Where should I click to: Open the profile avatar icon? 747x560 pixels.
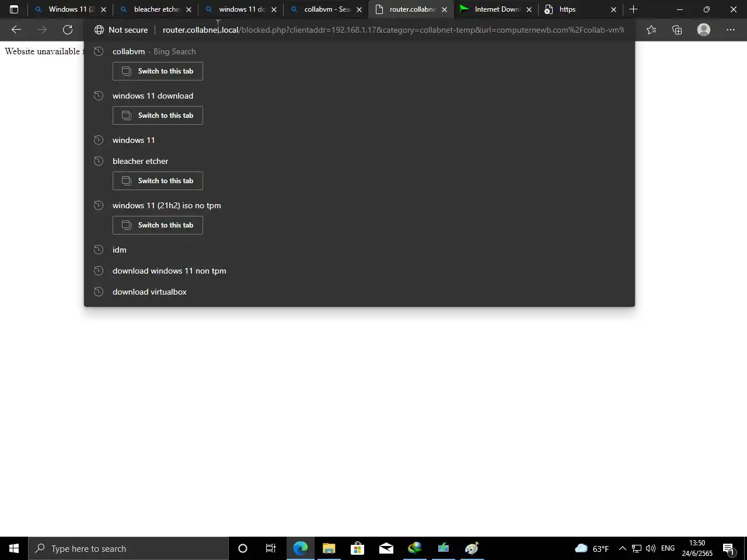(704, 30)
